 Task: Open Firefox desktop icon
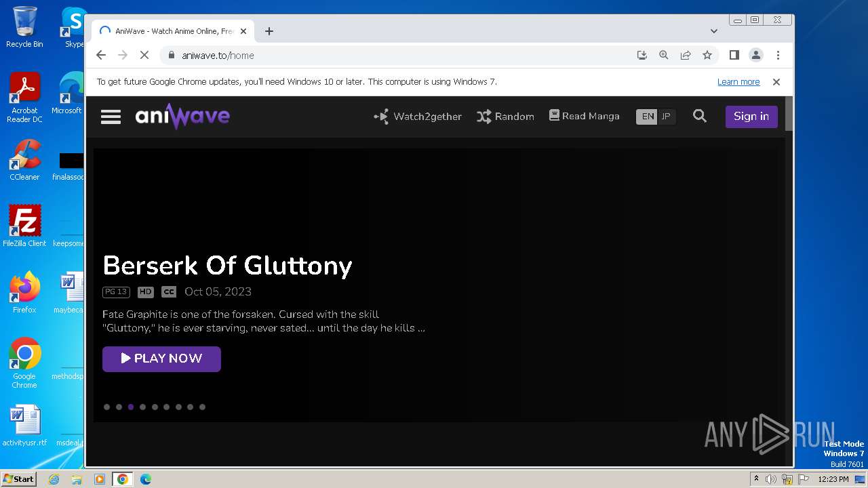(x=24, y=293)
